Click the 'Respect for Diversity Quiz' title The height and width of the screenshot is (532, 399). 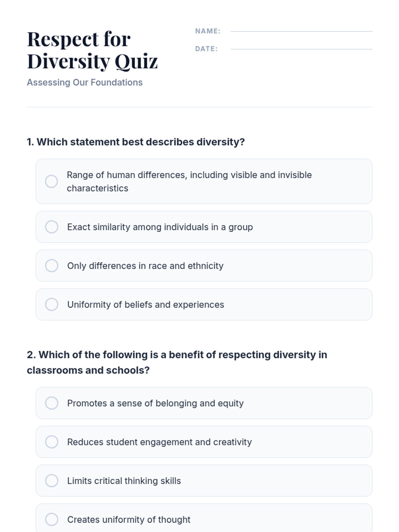[x=92, y=50]
